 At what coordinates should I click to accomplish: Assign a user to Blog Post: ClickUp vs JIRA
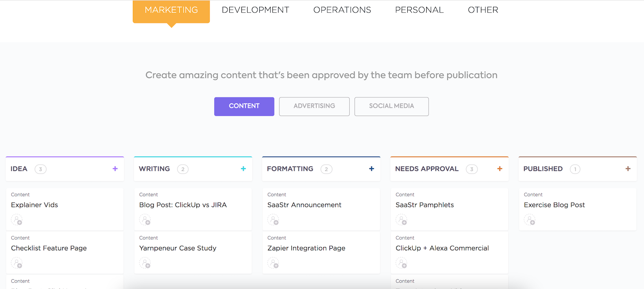click(x=145, y=220)
